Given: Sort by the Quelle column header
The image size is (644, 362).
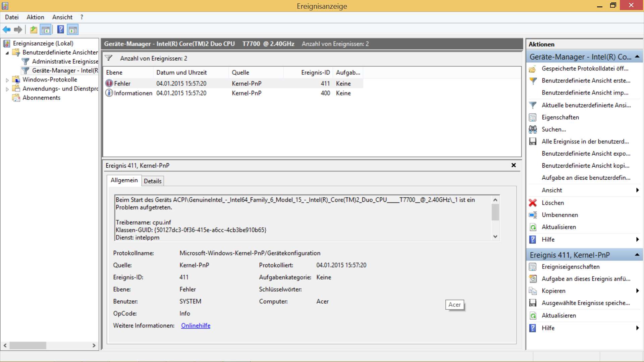Looking at the screenshot, I should pos(256,72).
